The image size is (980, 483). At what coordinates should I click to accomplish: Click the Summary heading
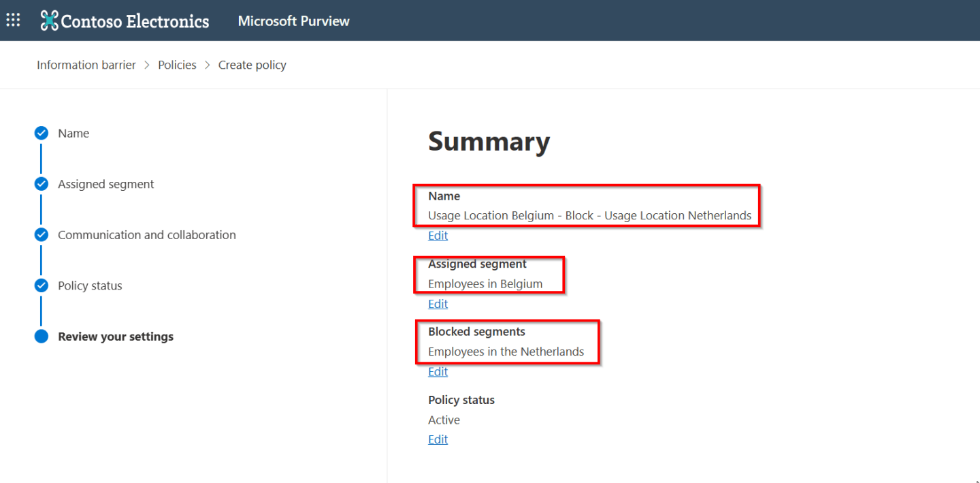489,141
